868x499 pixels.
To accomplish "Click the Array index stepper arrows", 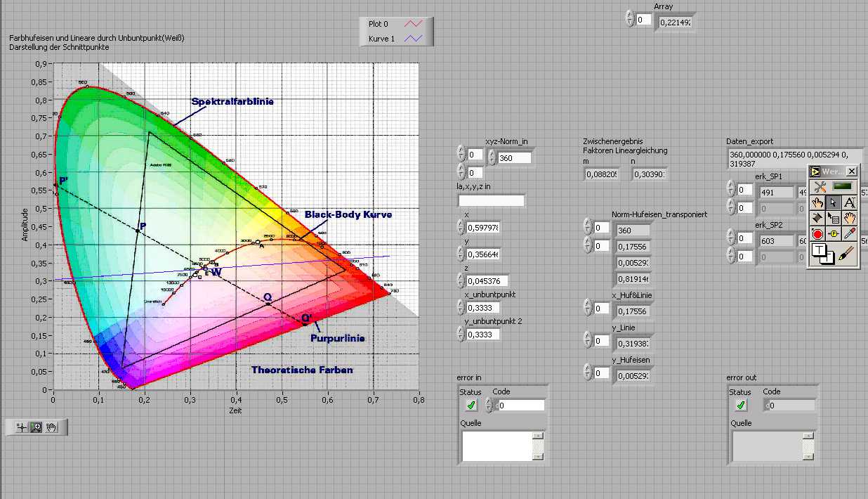I will [630, 20].
